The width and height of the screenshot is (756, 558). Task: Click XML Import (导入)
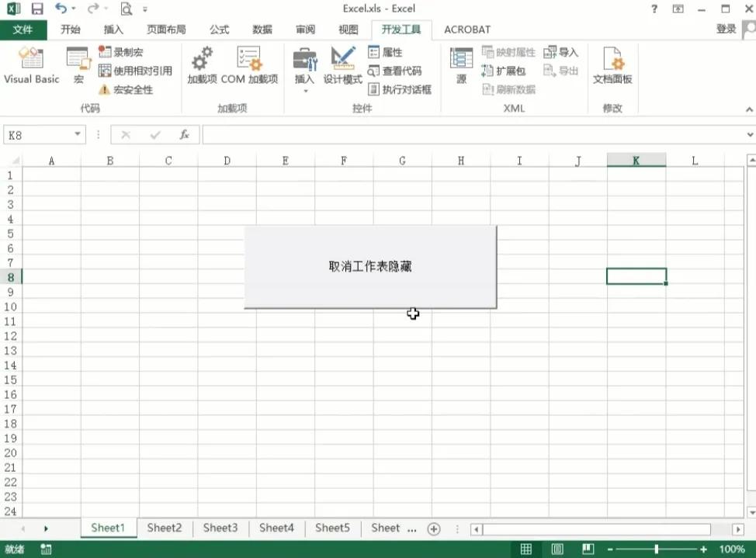click(560, 52)
